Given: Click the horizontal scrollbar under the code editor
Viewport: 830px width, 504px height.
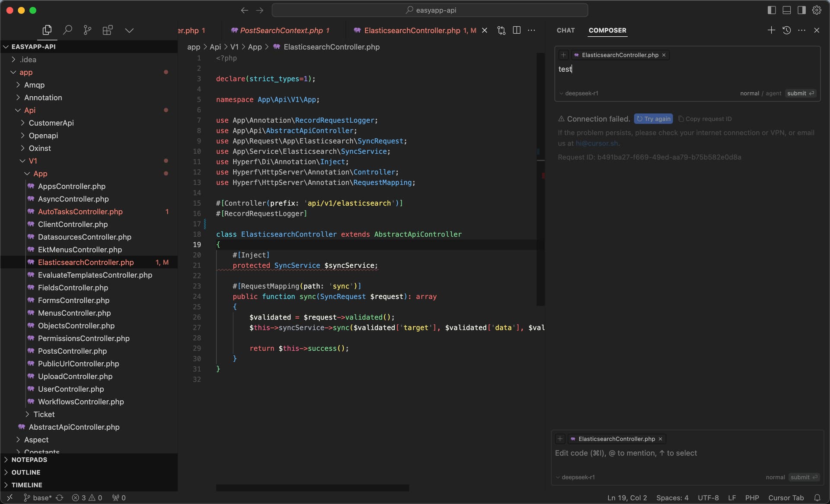Looking at the screenshot, I should click(x=312, y=488).
